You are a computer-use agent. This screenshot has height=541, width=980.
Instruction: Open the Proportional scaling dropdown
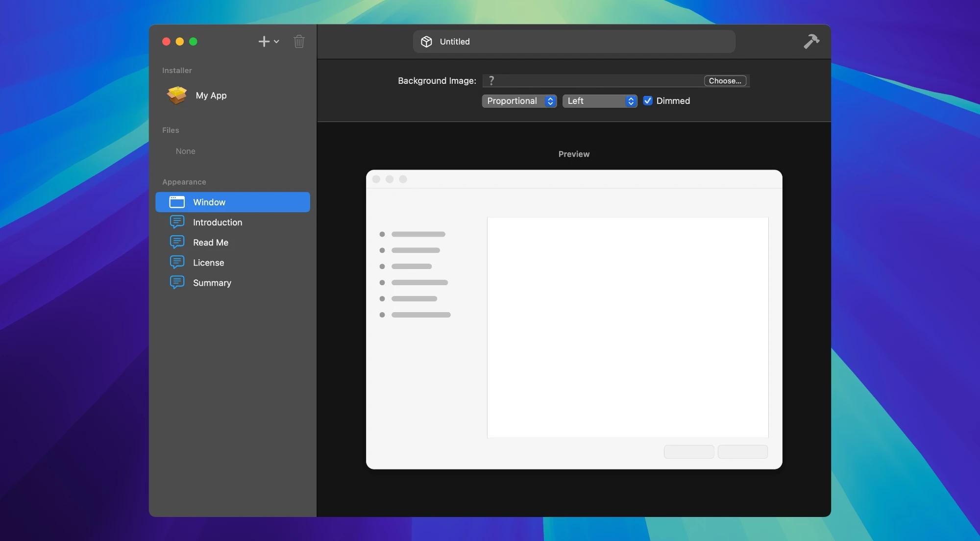pos(519,101)
